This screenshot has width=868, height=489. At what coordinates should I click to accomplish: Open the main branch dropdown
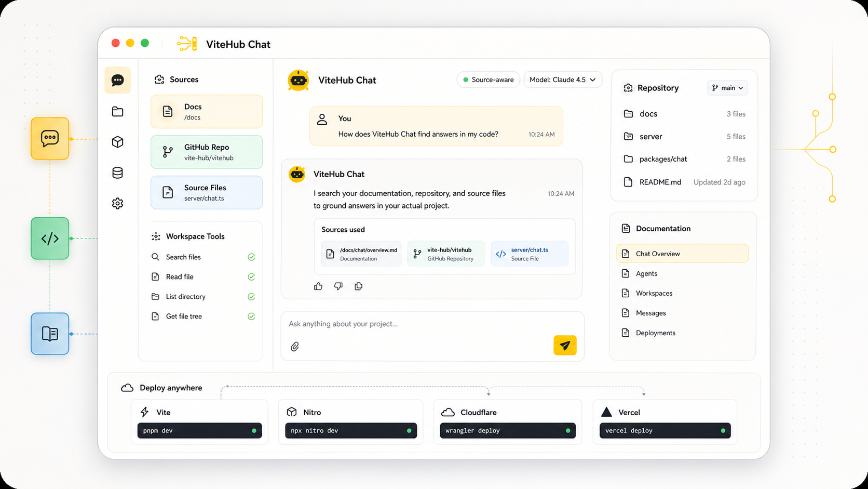coord(727,88)
